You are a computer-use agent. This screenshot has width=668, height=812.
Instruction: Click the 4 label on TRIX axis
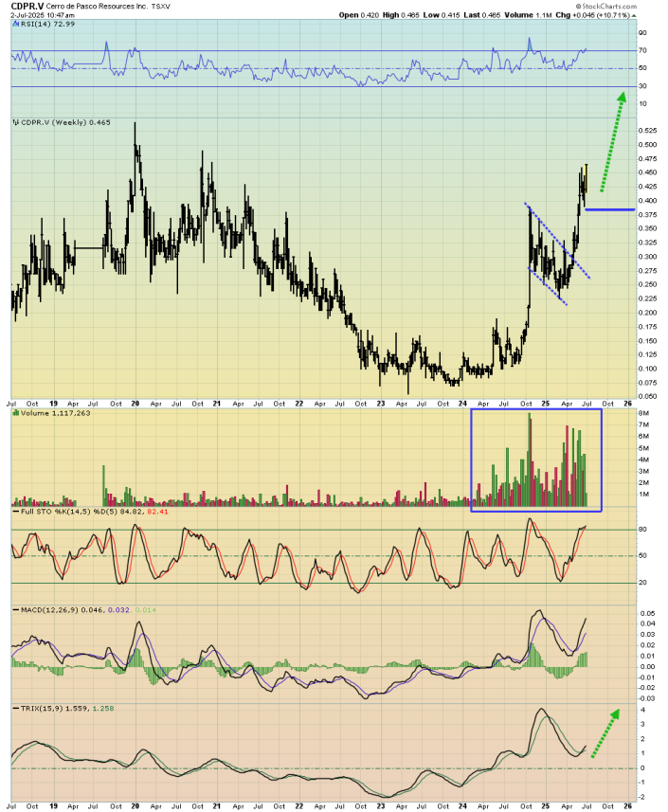642,710
